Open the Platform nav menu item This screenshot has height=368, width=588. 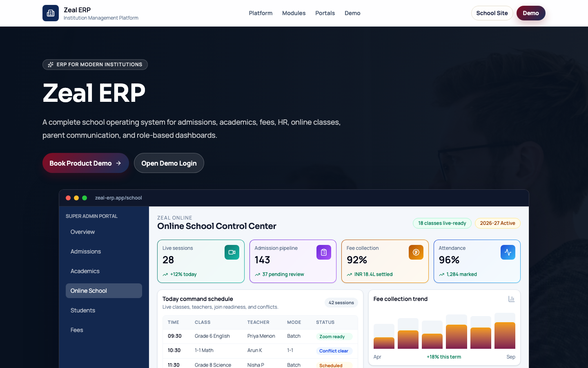(261, 13)
